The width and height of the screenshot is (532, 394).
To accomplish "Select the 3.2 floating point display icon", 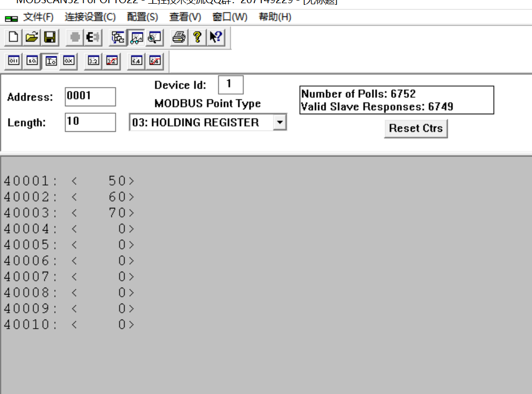I will [x=94, y=61].
